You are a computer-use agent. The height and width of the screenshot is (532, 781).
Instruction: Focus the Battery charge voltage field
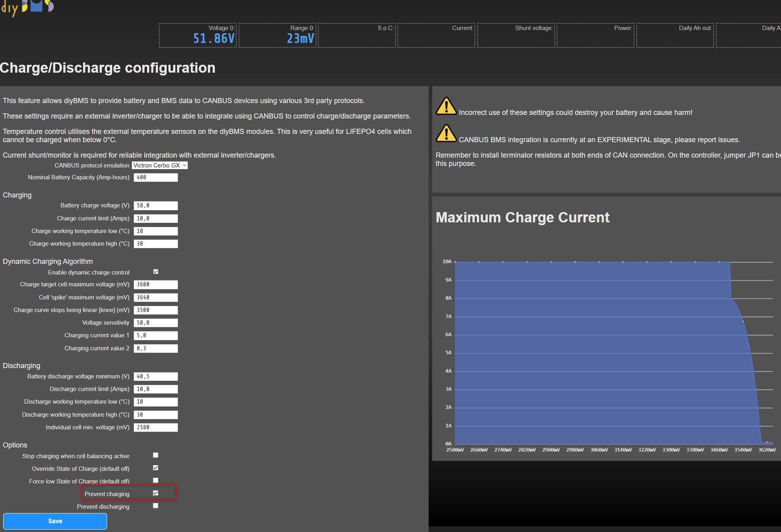156,206
